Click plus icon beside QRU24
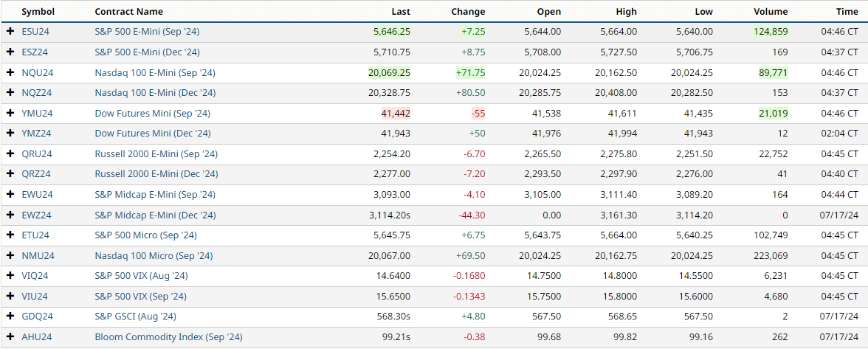 10,153
